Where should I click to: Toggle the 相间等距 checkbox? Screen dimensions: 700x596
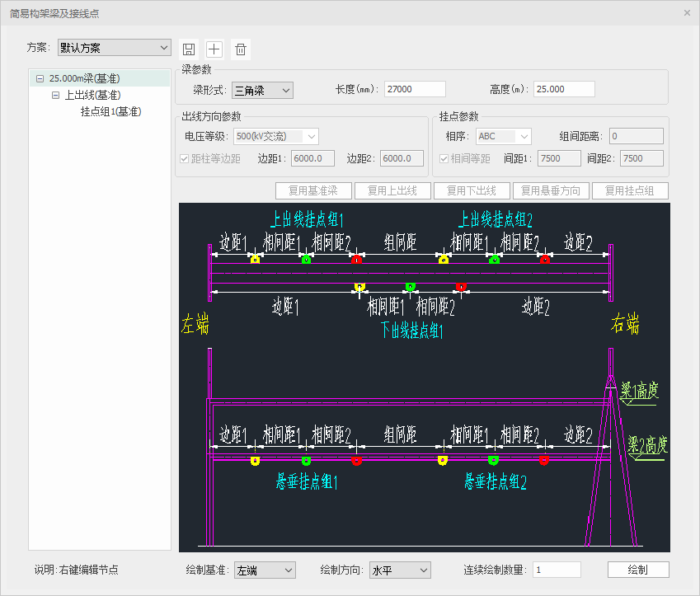(x=444, y=158)
